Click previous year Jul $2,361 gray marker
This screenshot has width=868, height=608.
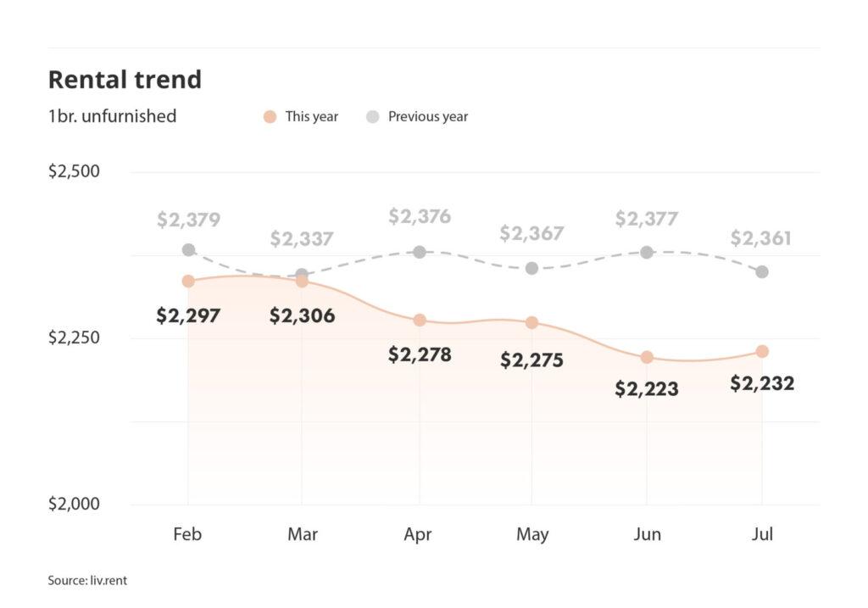(762, 271)
